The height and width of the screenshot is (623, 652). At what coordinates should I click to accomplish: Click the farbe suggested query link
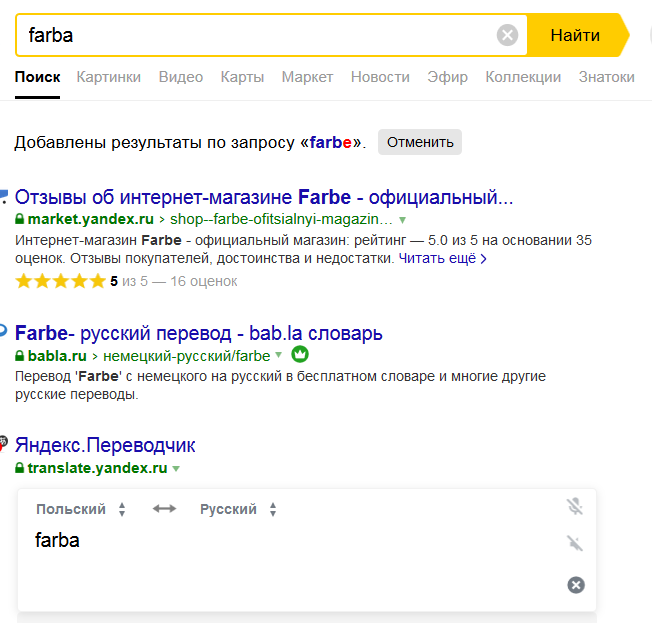[x=331, y=142]
